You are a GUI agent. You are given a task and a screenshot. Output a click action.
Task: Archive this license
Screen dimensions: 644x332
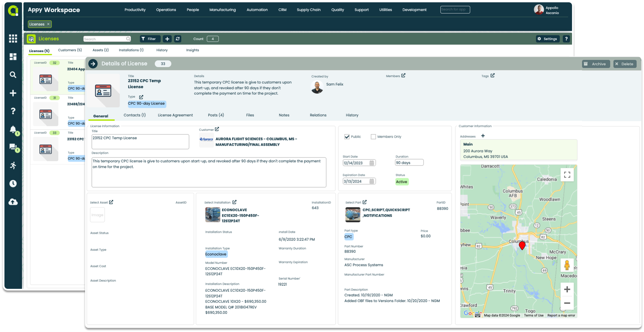click(x=596, y=64)
